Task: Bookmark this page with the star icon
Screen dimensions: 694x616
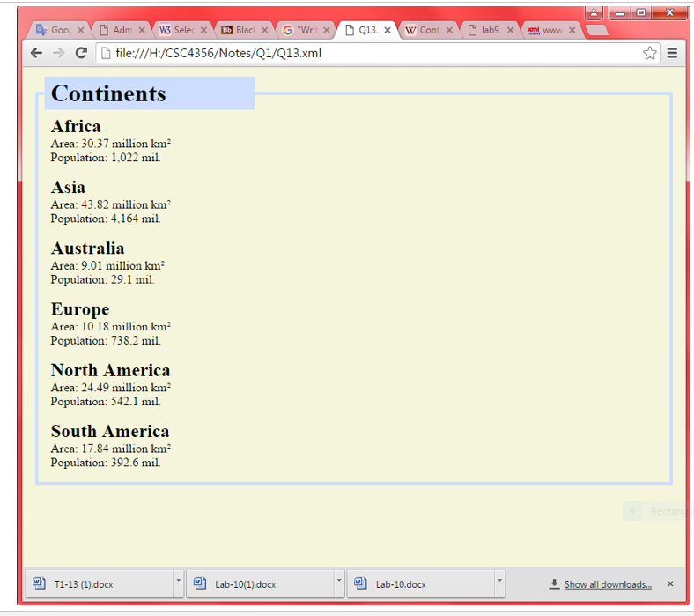Action: coord(649,53)
